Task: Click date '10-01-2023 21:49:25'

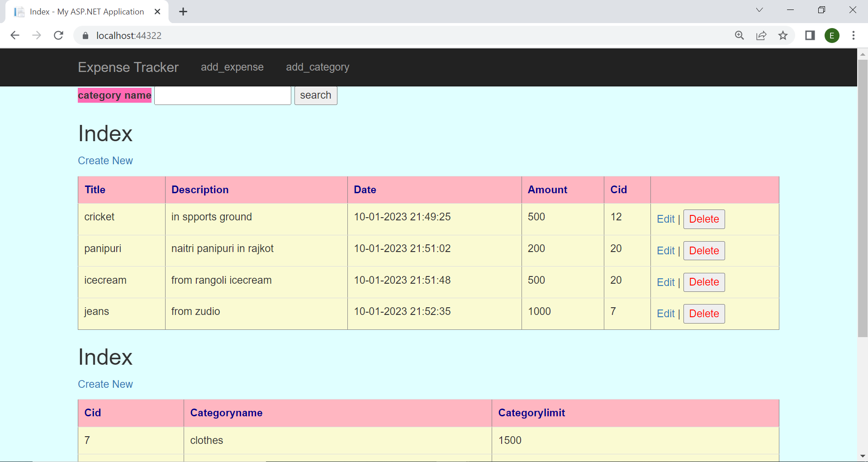Action: pos(402,217)
